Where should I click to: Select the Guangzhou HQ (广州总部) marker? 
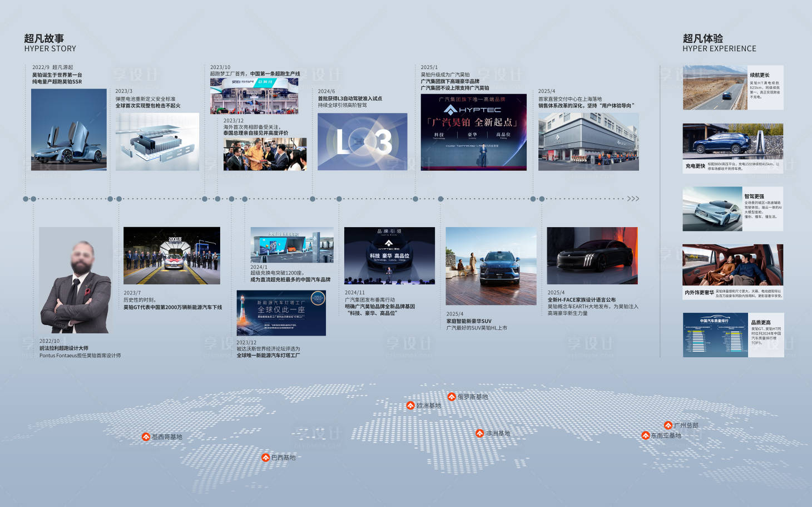[x=668, y=425]
